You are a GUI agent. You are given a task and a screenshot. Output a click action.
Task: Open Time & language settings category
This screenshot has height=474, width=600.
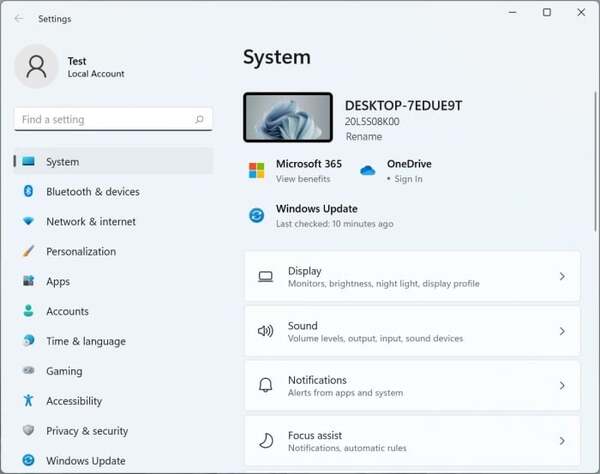(85, 341)
